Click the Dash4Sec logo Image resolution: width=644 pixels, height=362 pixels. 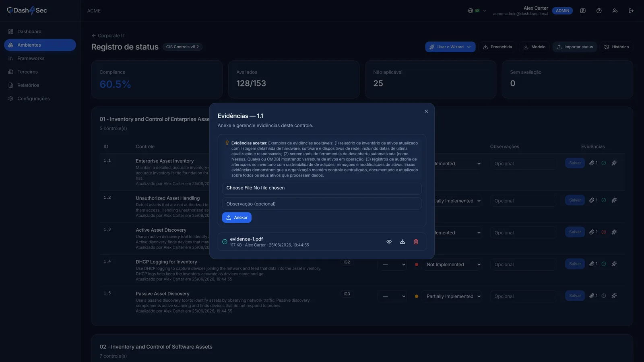tap(27, 10)
